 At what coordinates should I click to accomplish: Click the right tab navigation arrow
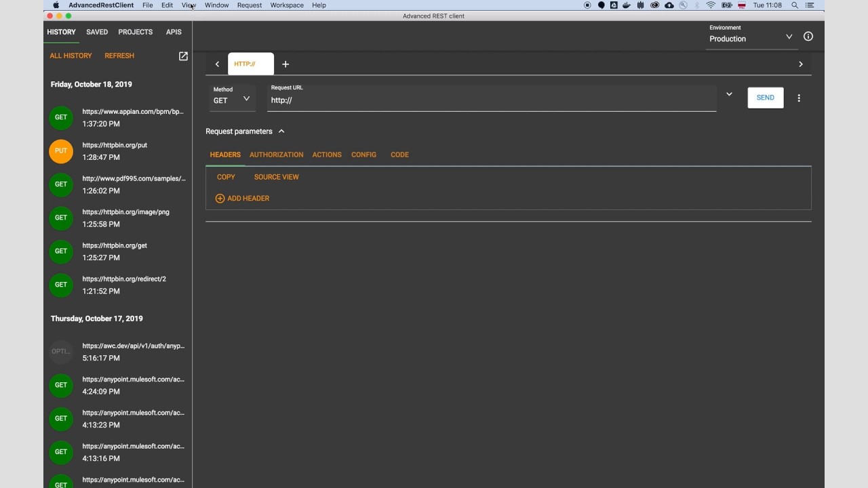[800, 64]
